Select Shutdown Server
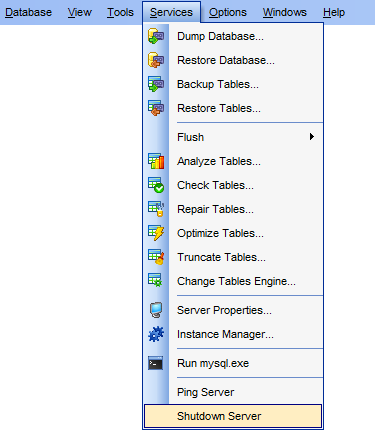This screenshot has height=430, width=375. [233, 416]
